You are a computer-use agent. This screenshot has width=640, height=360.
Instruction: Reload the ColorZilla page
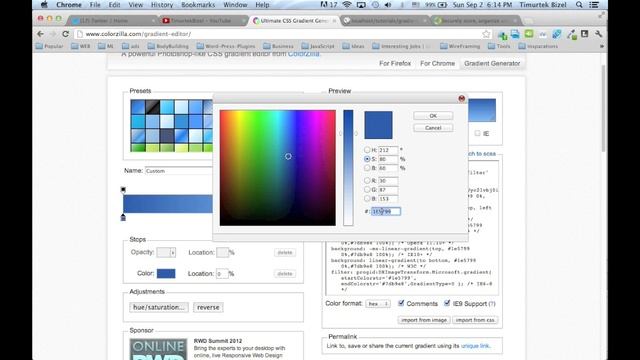[65, 34]
